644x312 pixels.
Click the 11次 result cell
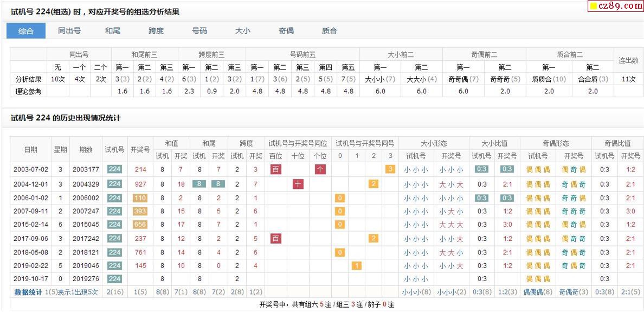point(628,79)
